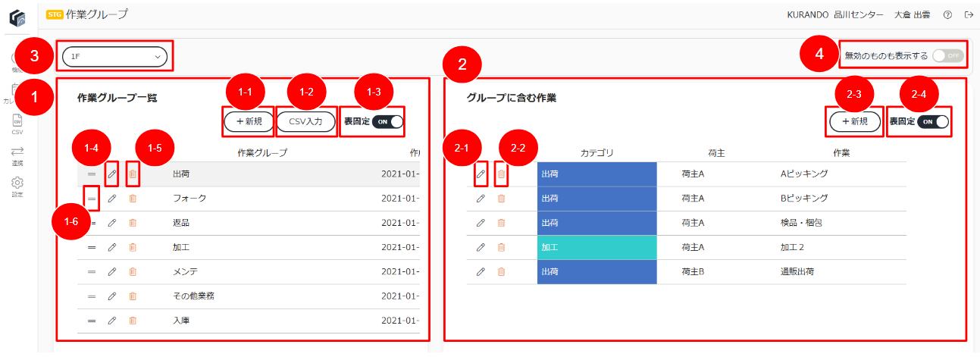The height and width of the screenshot is (357, 980).
Task: Click the カテゴリ column header
Action: (596, 153)
